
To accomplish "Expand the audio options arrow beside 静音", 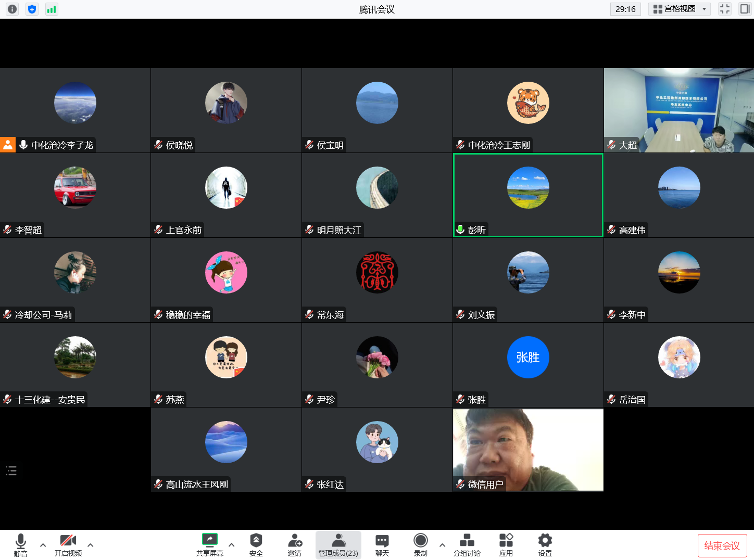I will 43,545.
